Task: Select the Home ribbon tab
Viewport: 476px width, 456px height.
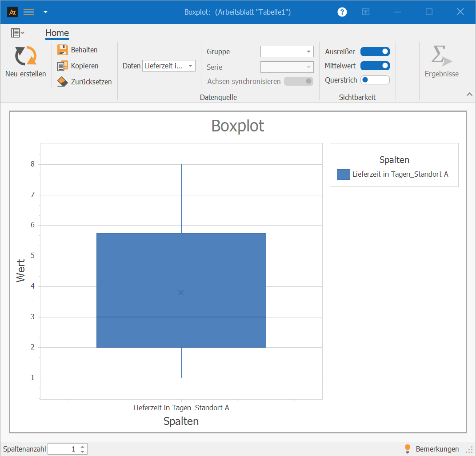Action: coord(57,33)
